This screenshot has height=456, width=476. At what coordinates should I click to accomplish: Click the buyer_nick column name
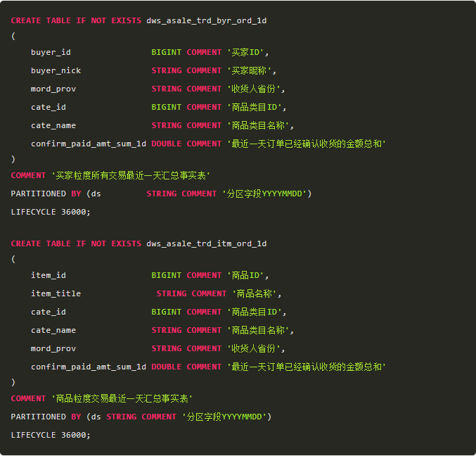(56, 70)
